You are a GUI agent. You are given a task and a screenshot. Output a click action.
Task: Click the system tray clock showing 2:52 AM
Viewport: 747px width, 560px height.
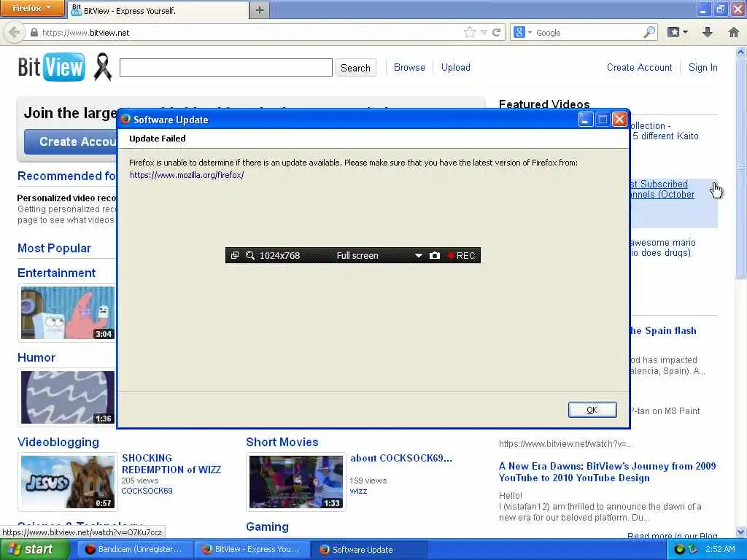[x=720, y=550]
